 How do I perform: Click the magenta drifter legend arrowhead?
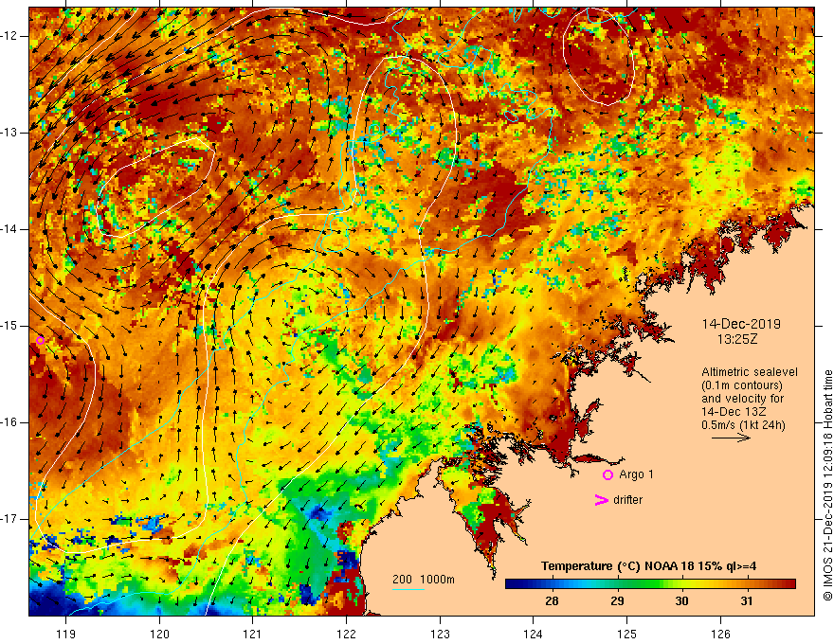point(601,500)
